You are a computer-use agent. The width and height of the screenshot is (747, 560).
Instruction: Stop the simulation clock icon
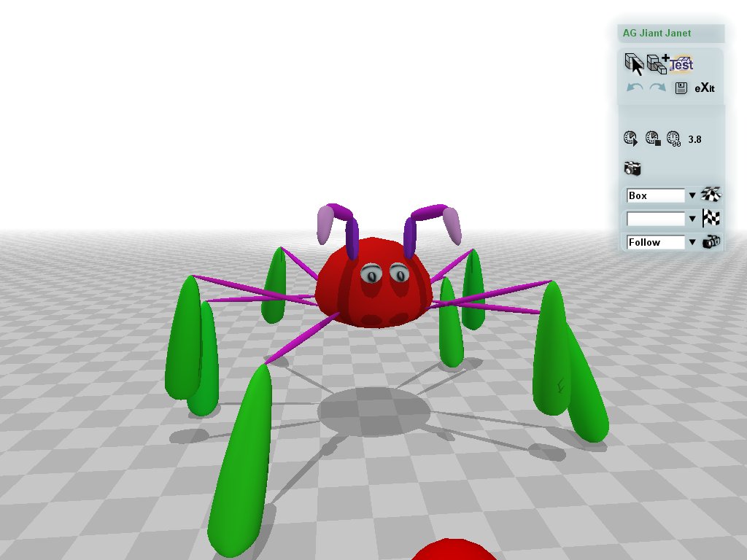(x=653, y=139)
